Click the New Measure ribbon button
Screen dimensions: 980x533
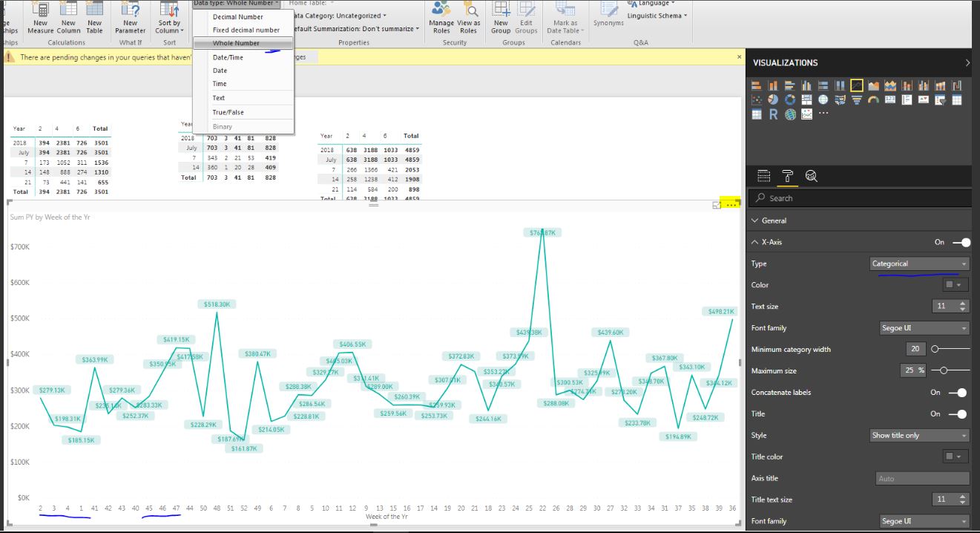pyautogui.click(x=41, y=18)
